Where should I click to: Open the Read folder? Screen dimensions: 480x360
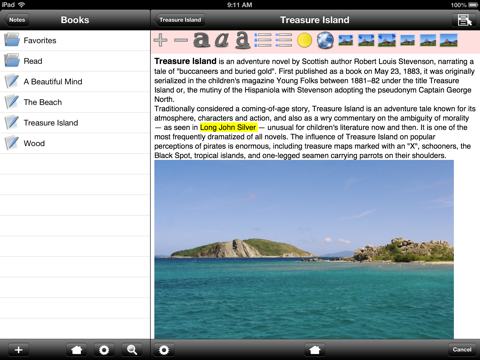75,61
